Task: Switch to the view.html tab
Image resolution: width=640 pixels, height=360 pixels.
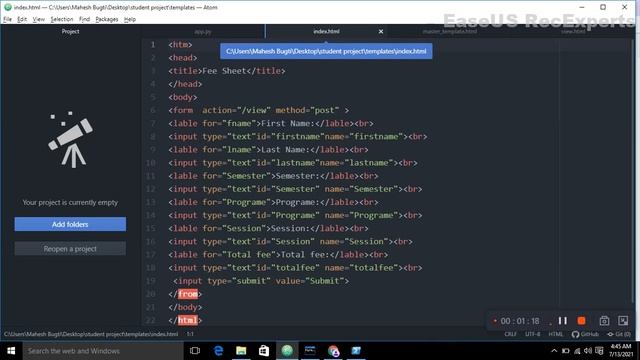Action: [573, 31]
